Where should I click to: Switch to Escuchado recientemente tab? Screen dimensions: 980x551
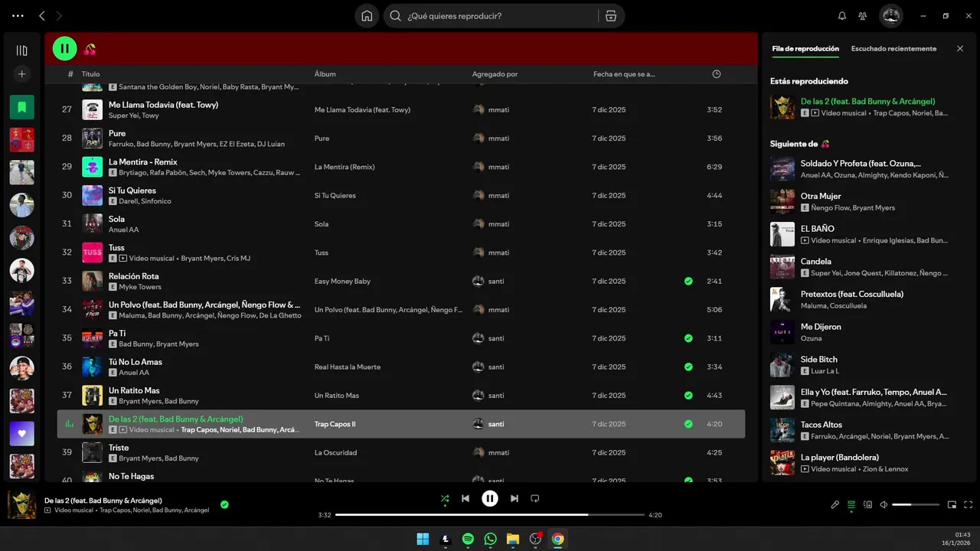(x=893, y=48)
